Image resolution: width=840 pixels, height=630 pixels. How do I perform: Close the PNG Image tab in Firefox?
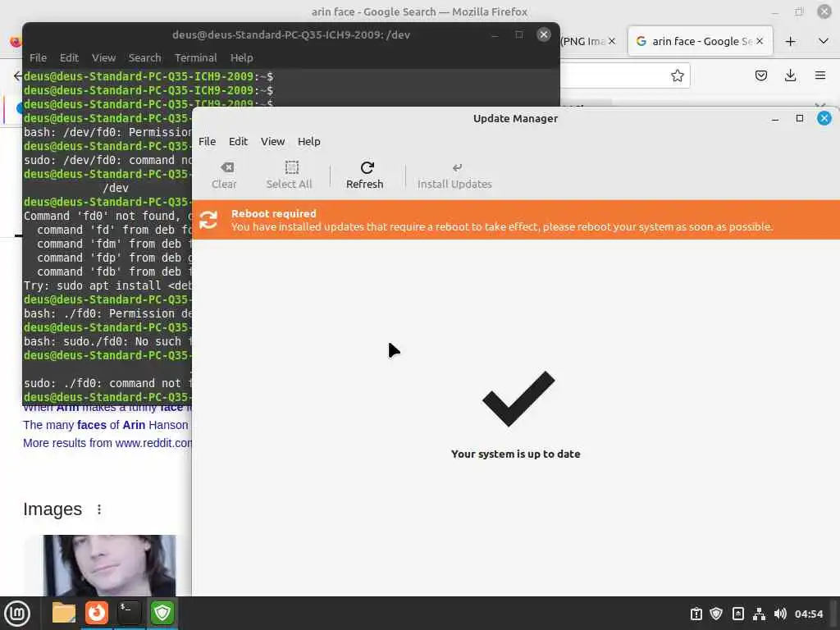point(612,41)
